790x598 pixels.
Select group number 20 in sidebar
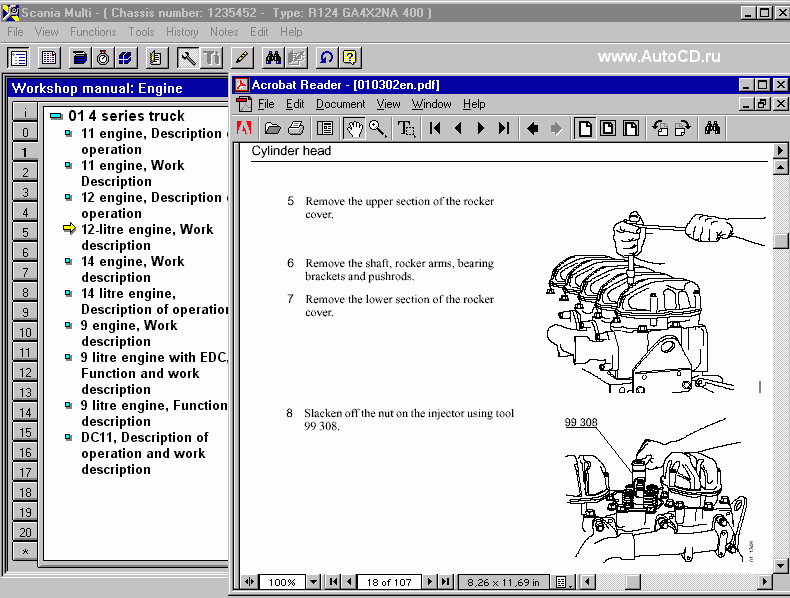tap(25, 532)
